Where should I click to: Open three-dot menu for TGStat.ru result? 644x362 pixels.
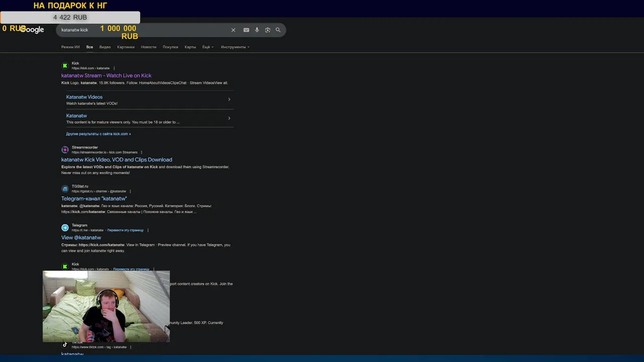tap(130, 192)
